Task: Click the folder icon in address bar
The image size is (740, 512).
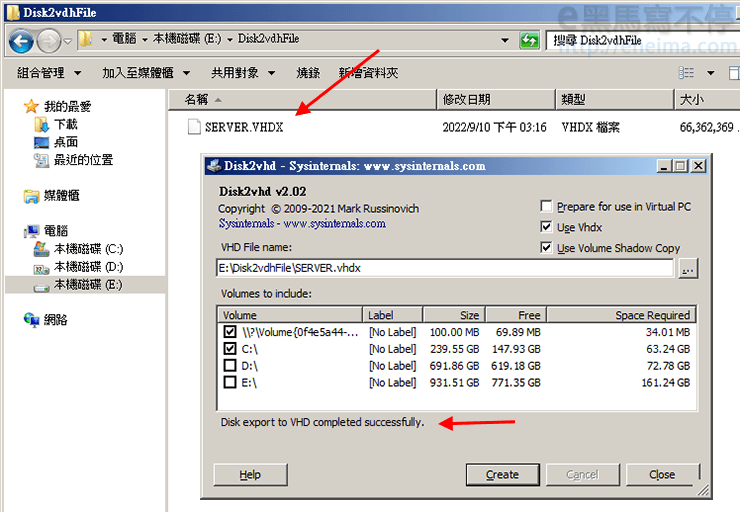Action: [85, 39]
